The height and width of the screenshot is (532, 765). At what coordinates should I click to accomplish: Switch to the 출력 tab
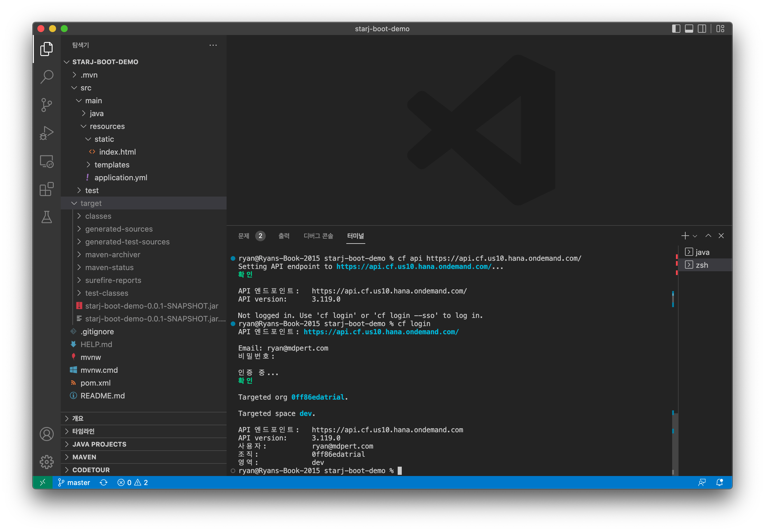(x=284, y=236)
